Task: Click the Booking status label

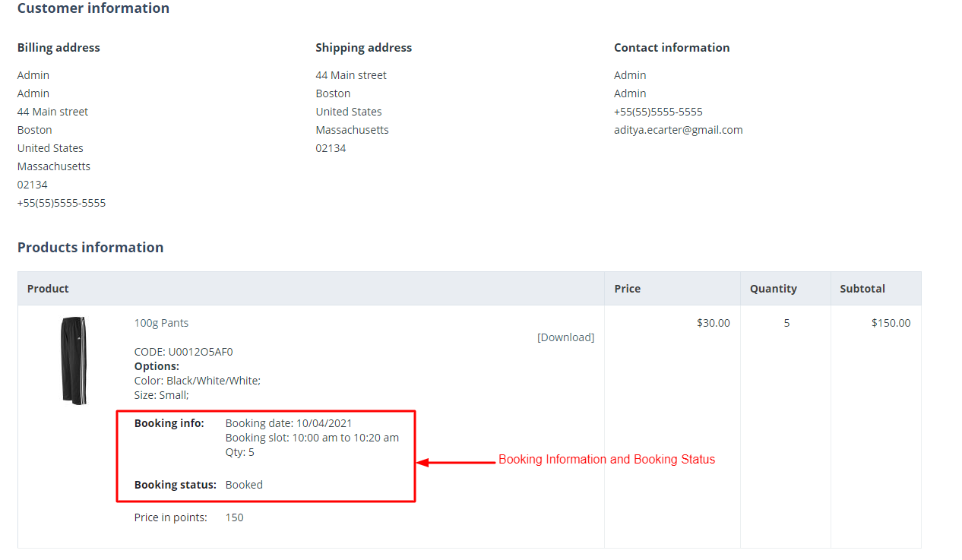Action: tap(176, 485)
